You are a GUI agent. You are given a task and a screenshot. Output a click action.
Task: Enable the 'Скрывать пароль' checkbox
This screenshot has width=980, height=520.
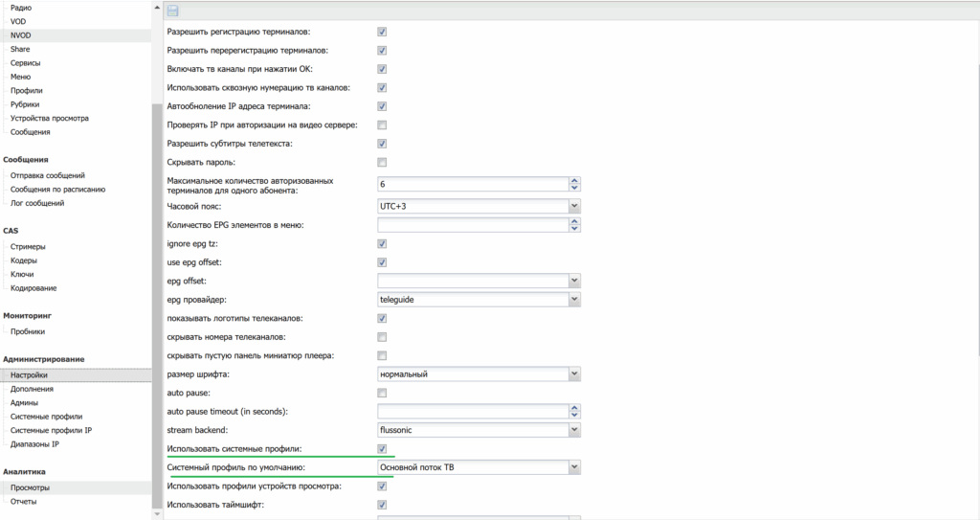382,162
